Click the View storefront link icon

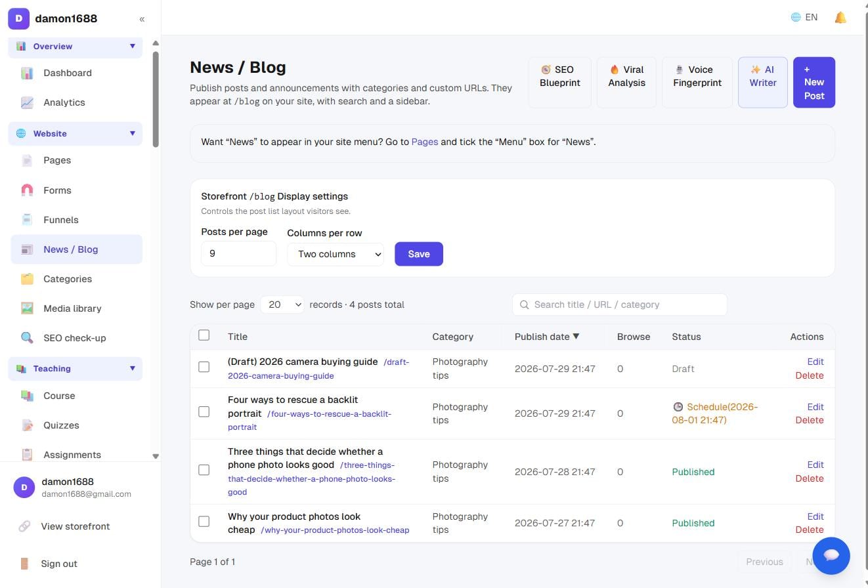(x=24, y=526)
